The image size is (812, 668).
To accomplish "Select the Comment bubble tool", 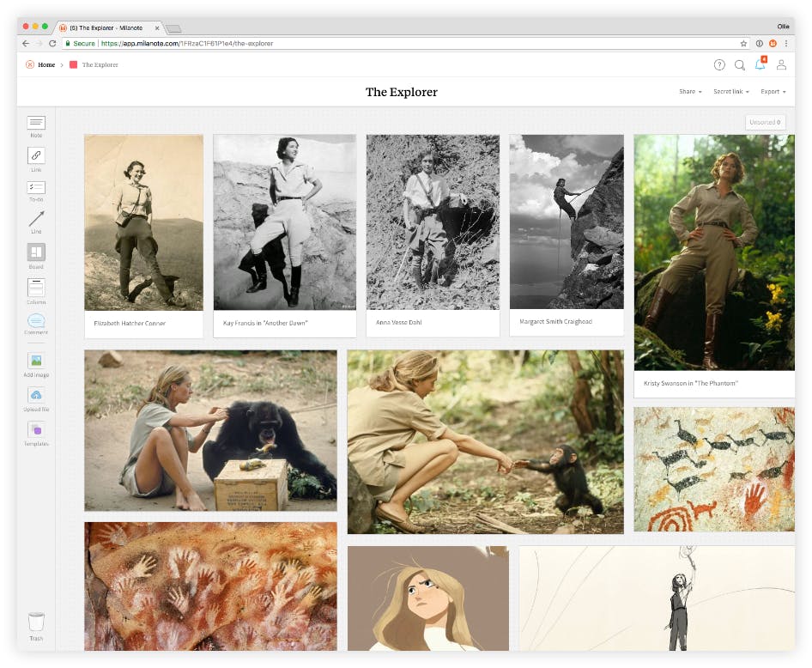I will tap(36, 321).
